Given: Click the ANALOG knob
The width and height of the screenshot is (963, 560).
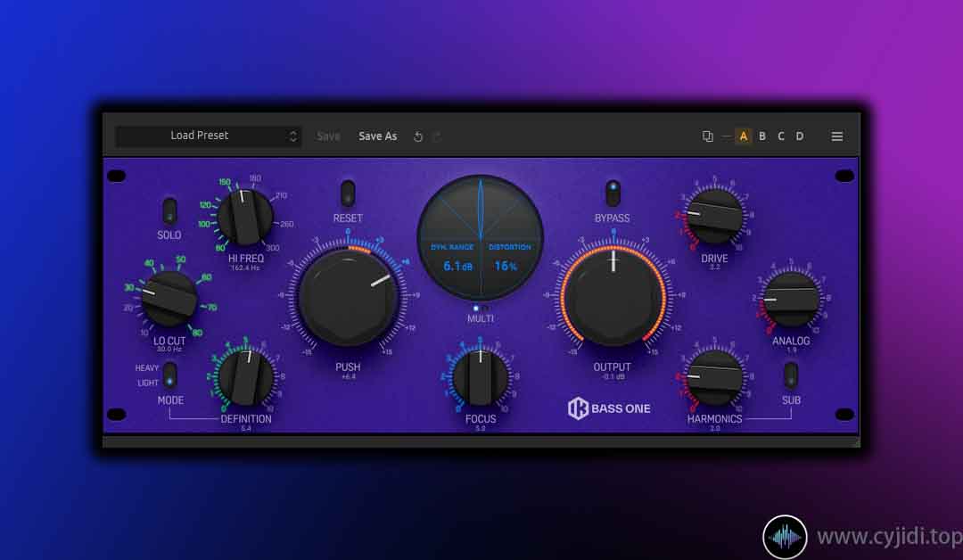Looking at the screenshot, I should pos(791,299).
